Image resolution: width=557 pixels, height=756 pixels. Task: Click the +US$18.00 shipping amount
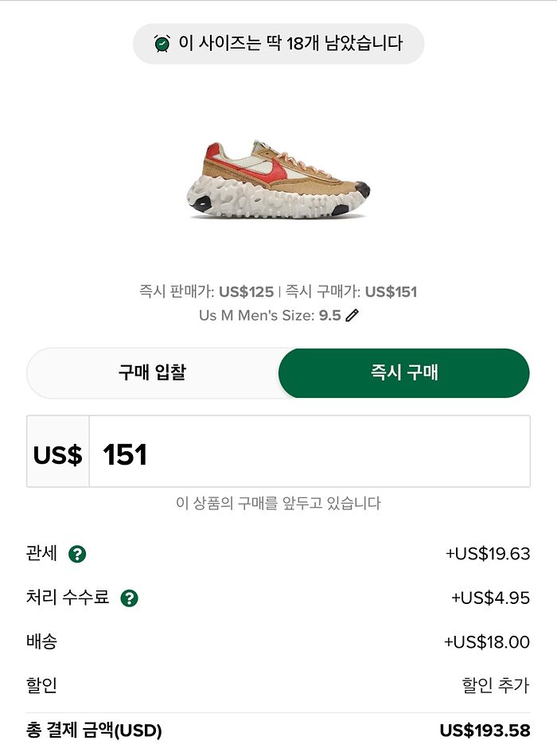click(x=487, y=641)
